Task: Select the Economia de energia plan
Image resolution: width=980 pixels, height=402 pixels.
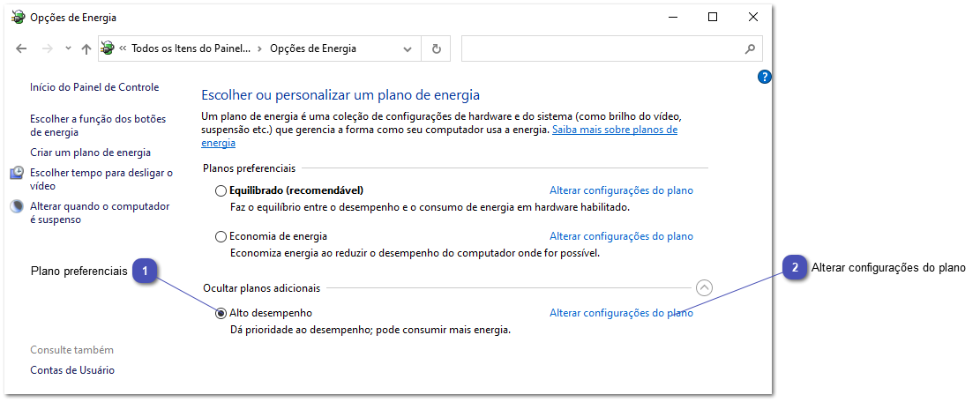Action: point(221,236)
